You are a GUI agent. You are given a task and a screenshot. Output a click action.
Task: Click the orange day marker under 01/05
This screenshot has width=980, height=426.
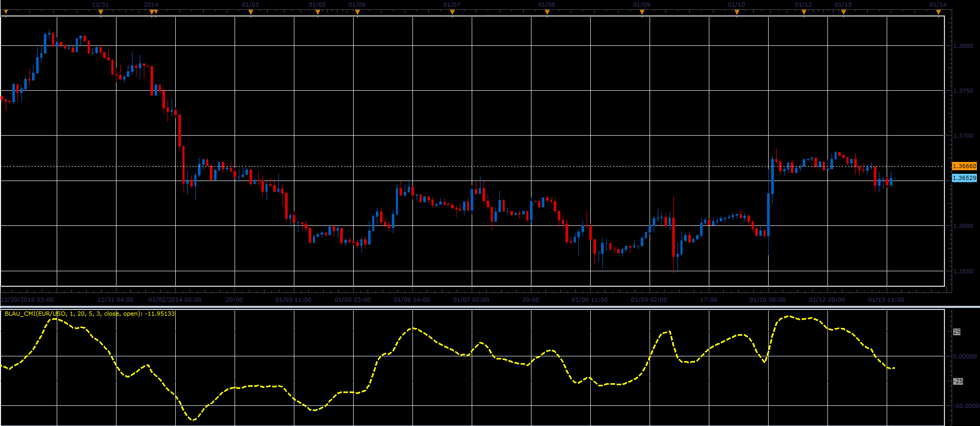[x=318, y=13]
